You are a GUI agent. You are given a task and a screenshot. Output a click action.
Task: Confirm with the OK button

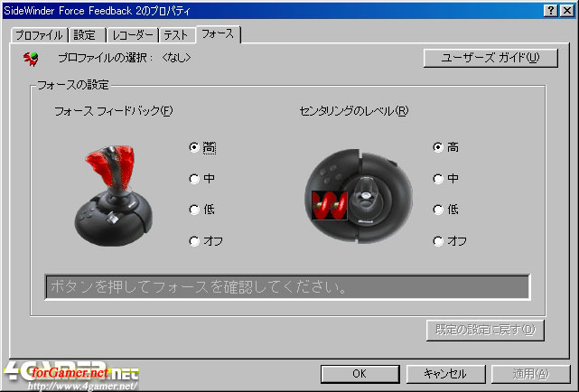[360, 374]
